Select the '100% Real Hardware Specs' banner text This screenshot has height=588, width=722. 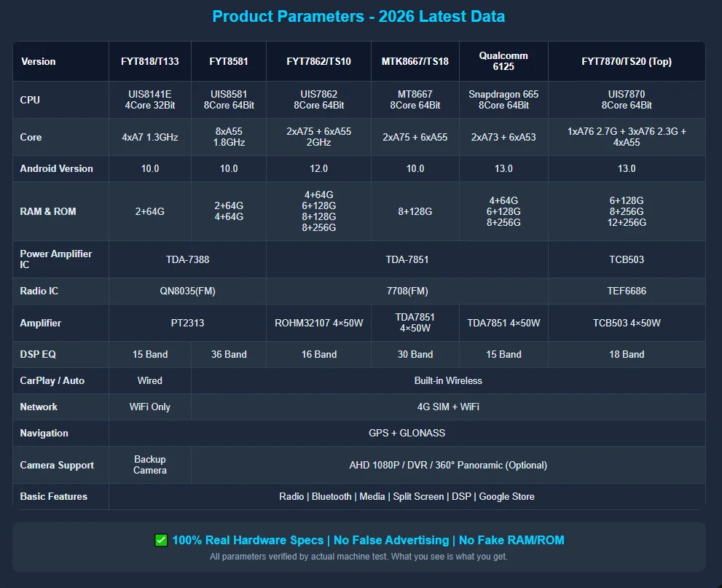point(368,540)
